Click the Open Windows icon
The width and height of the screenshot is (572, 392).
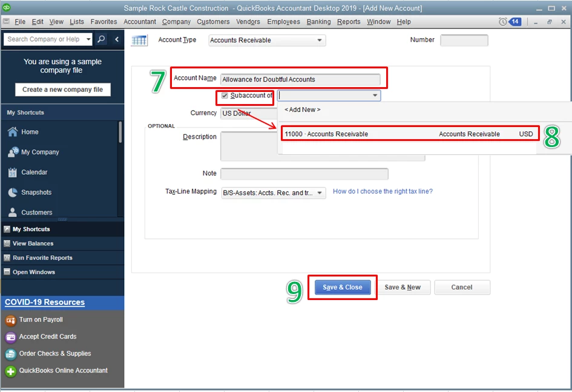pos(7,272)
